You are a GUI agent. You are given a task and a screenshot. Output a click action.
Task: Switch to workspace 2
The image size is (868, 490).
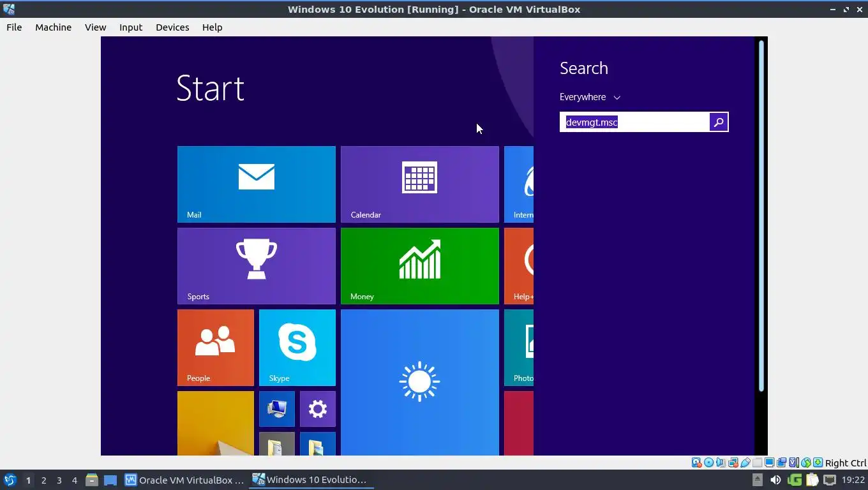[x=43, y=480]
